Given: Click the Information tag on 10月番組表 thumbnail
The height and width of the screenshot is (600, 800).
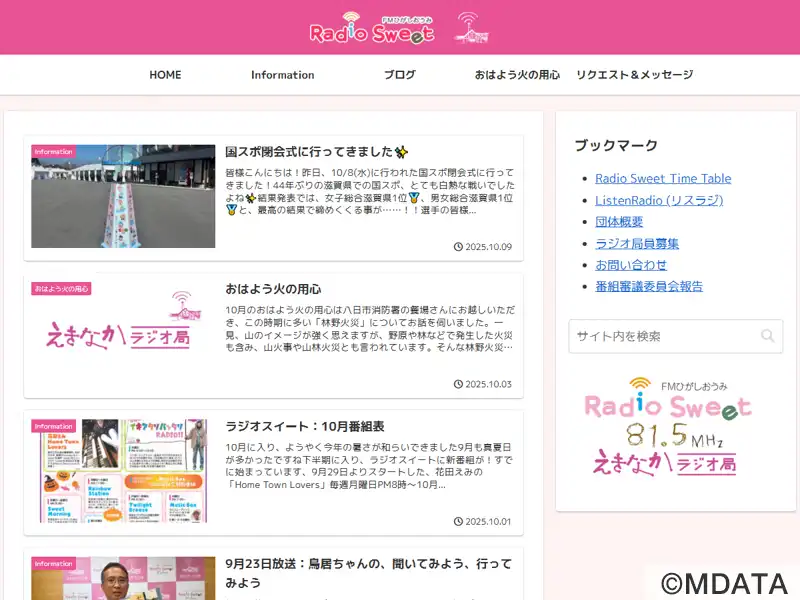Looking at the screenshot, I should click(x=54, y=426).
